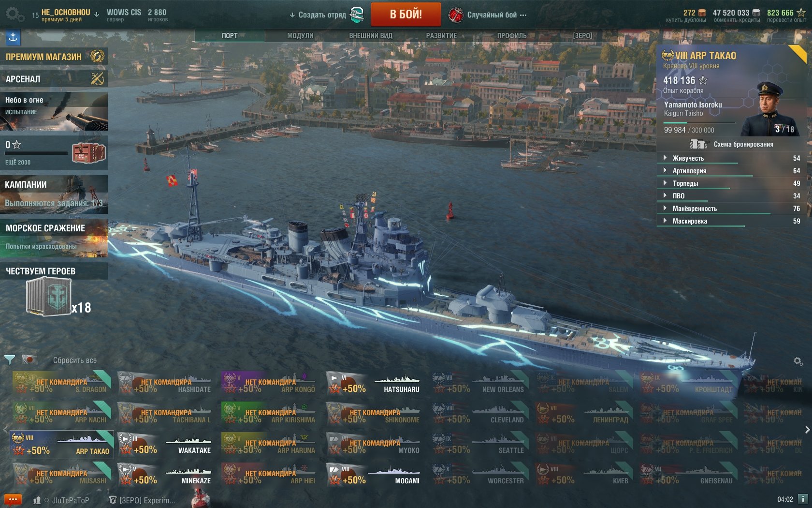
Task: Expand the Живучесть parameter row
Action: coord(731,158)
